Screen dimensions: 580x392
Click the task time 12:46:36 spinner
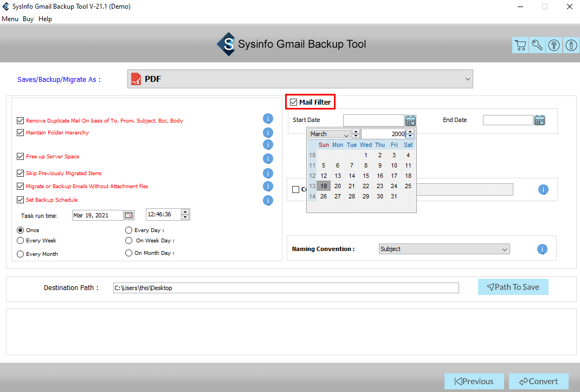185,214
